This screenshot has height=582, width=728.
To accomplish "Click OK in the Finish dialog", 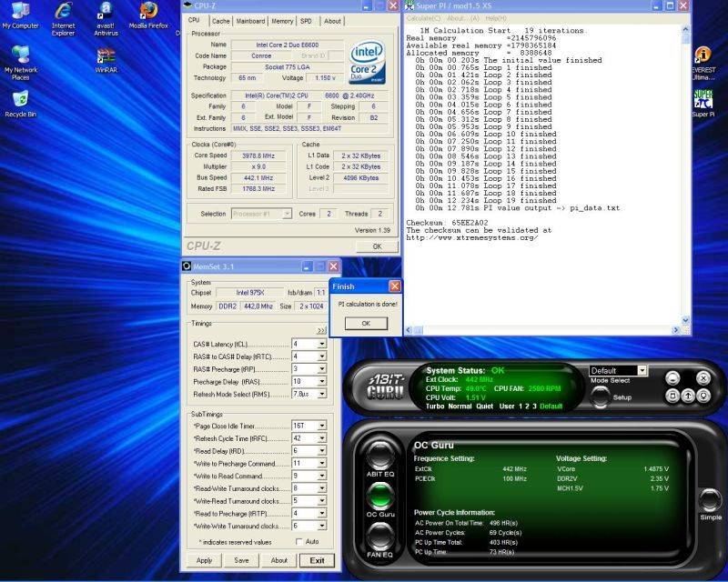I will (366, 323).
